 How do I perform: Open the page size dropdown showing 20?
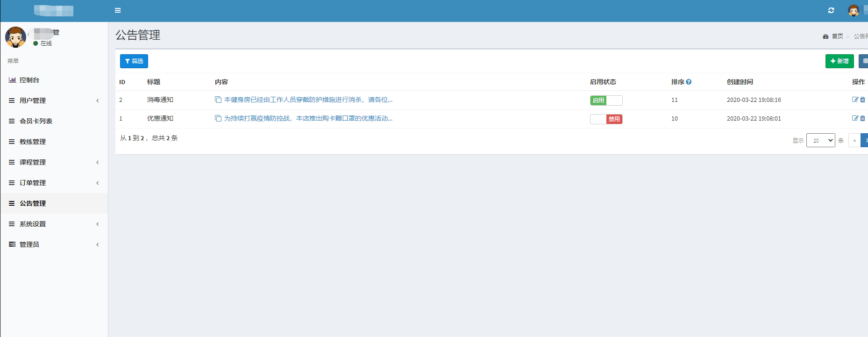tap(820, 140)
